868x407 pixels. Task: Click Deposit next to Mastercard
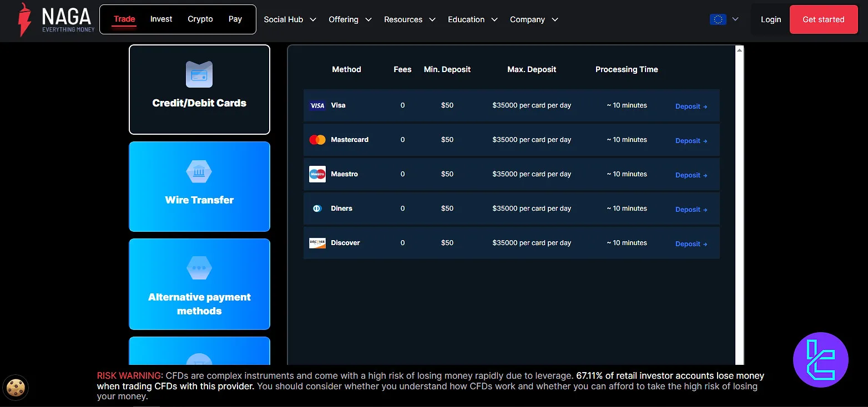pyautogui.click(x=690, y=140)
